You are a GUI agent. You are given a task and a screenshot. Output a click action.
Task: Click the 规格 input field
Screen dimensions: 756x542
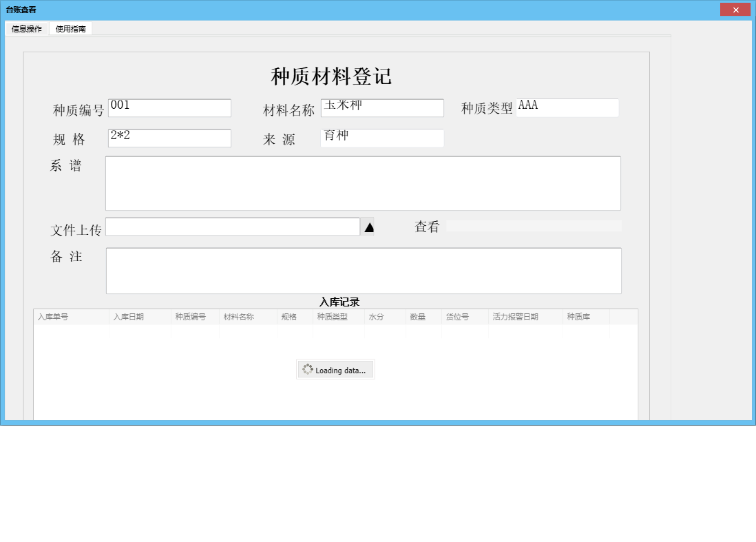click(x=169, y=138)
